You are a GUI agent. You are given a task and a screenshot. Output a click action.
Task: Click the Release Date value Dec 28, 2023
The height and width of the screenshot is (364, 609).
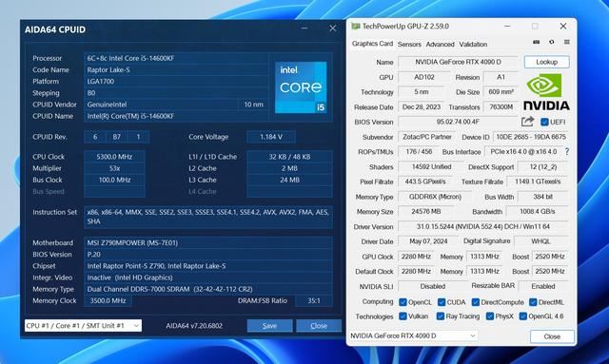pos(422,107)
